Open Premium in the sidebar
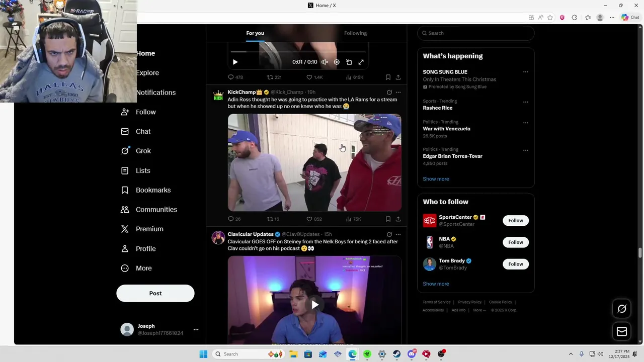 (x=142, y=229)
